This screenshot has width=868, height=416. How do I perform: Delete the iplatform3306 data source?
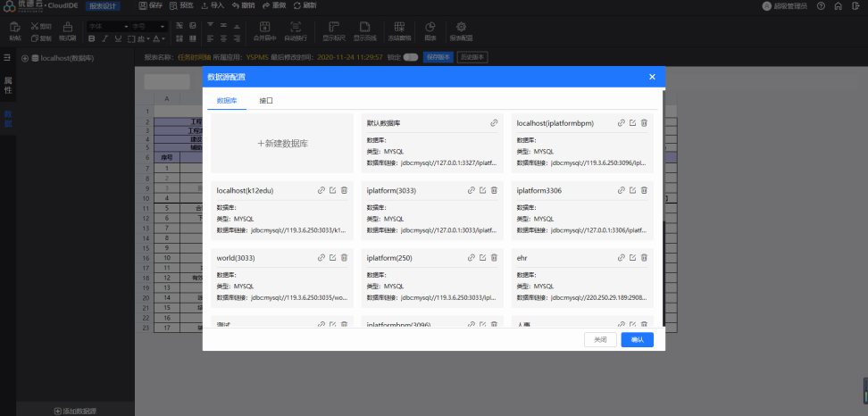(x=644, y=190)
